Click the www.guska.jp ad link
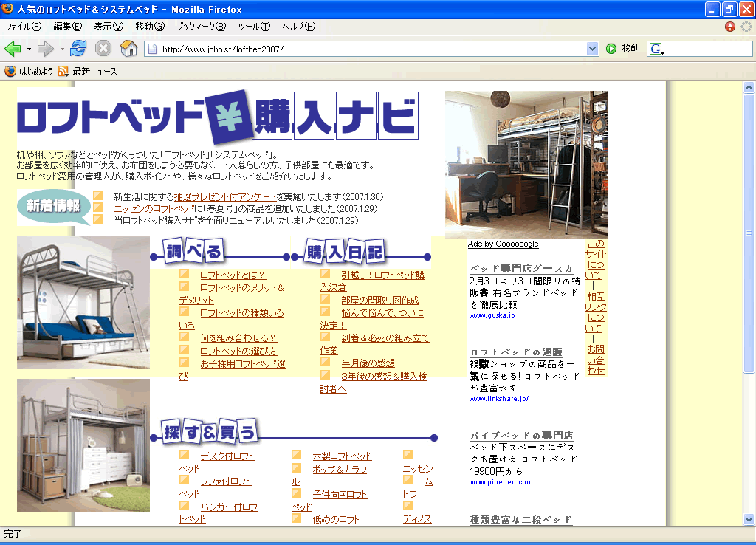The image size is (756, 545). [x=492, y=315]
